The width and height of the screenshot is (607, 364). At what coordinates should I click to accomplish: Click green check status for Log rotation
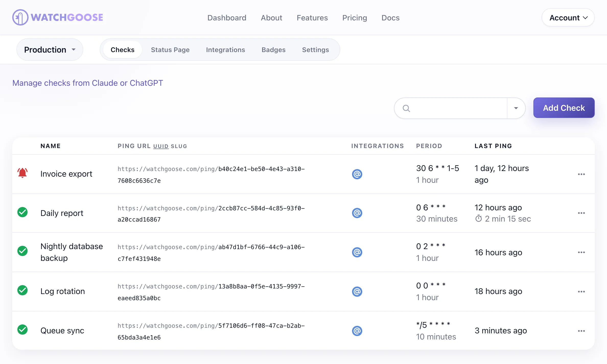coord(22,290)
